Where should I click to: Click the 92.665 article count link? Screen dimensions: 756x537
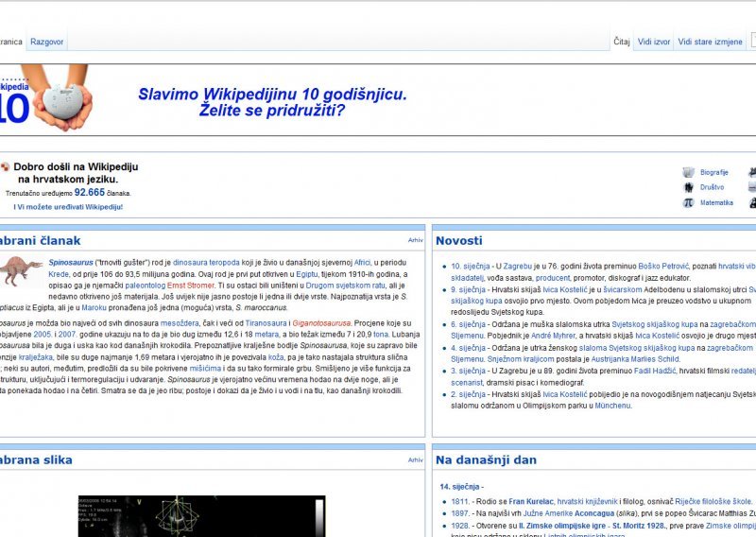(89, 192)
